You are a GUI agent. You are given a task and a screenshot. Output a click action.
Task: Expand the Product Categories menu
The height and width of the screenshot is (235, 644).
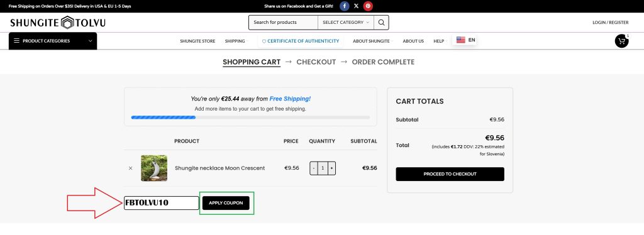53,41
